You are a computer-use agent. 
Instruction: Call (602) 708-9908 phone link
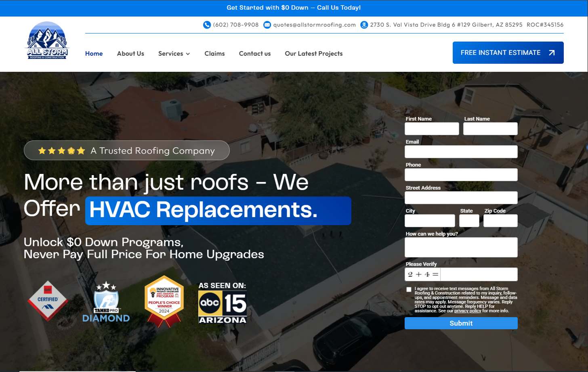(x=236, y=25)
